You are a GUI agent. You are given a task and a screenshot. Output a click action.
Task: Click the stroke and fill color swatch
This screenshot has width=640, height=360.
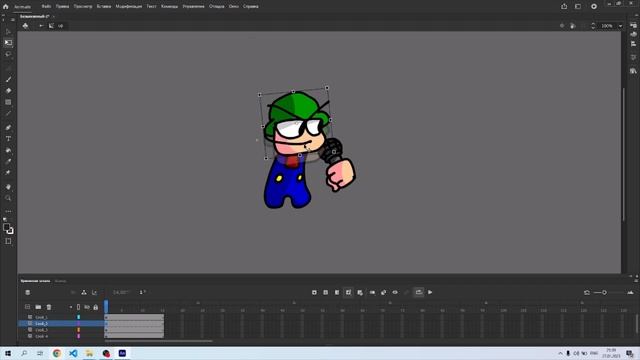click(x=8, y=229)
